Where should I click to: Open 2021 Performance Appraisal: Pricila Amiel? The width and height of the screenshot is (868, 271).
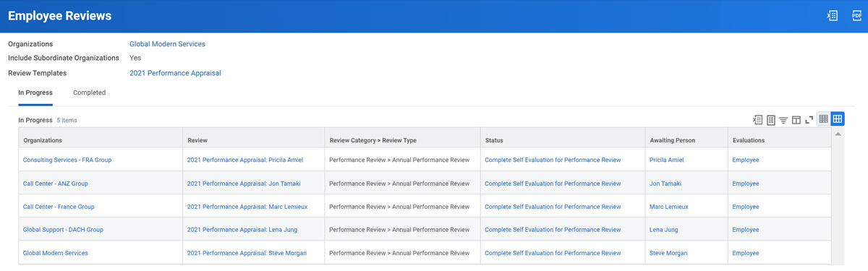click(245, 160)
